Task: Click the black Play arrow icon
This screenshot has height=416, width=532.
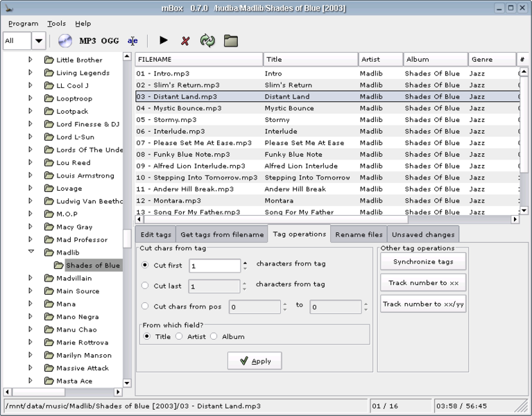Action: point(164,40)
